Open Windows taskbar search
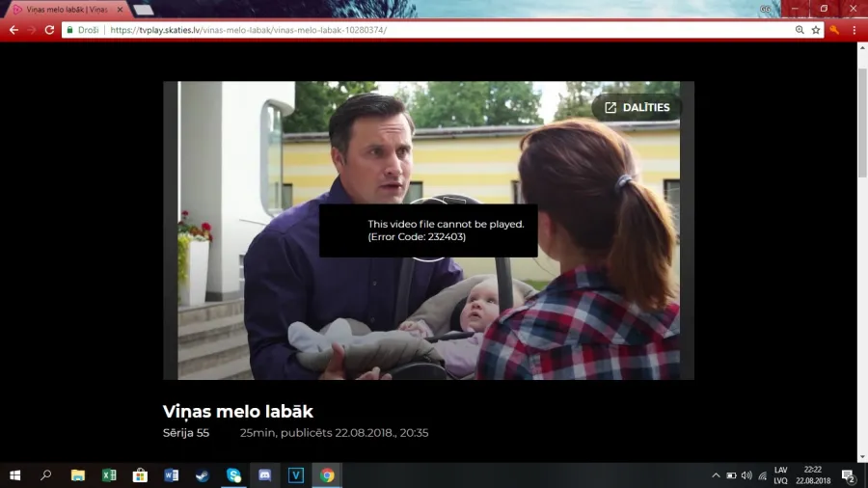The height and width of the screenshot is (488, 868). click(x=46, y=475)
